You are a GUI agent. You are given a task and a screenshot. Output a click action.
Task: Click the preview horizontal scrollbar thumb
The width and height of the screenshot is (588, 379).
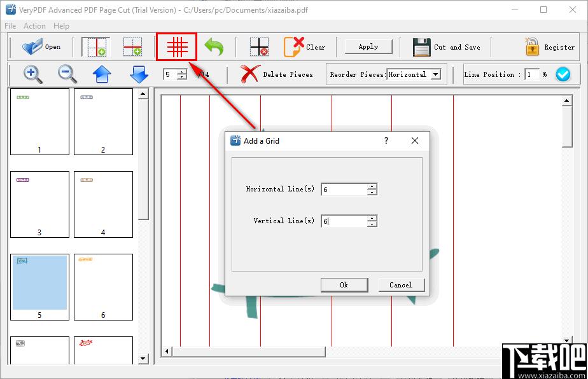249,351
